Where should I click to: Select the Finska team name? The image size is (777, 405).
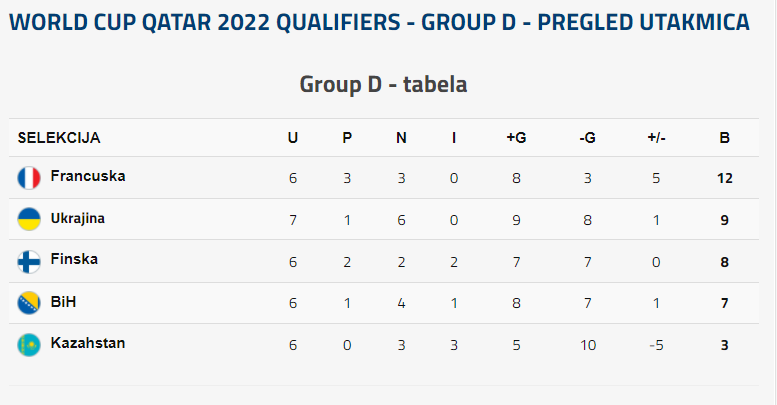pos(74,259)
